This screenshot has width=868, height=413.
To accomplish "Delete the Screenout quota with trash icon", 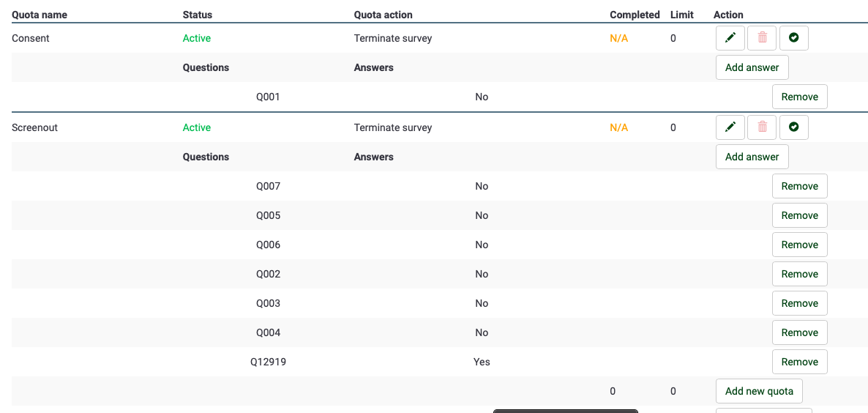I will 762,127.
